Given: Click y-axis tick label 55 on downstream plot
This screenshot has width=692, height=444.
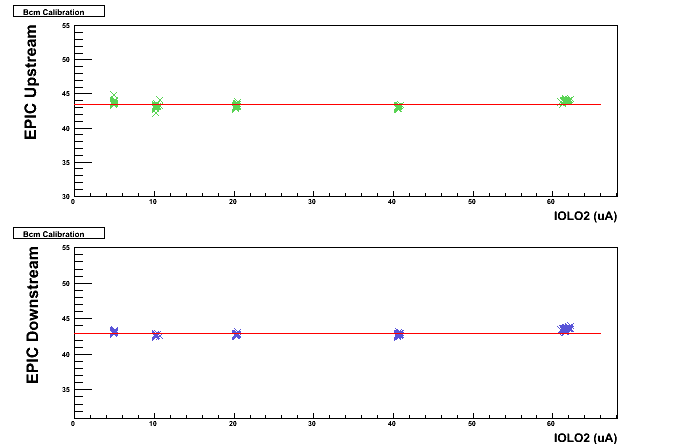Looking at the screenshot, I should coord(66,248).
